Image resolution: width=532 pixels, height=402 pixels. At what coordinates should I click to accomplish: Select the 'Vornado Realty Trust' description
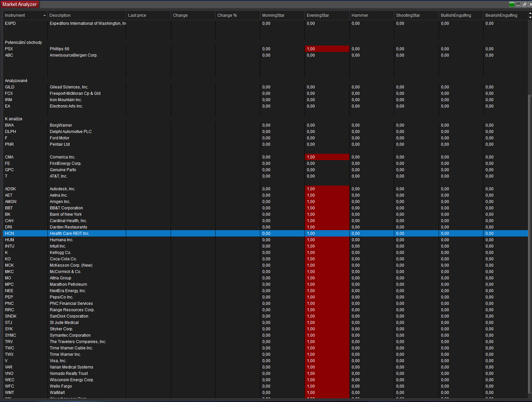69,374
